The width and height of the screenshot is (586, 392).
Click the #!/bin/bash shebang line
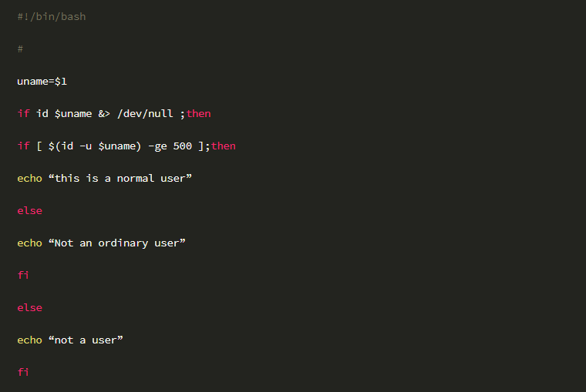click(52, 17)
